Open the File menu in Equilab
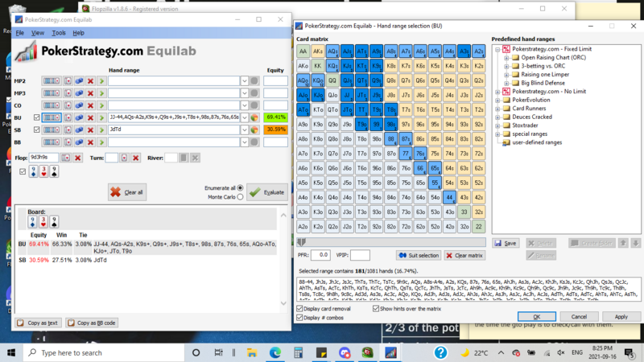The width and height of the screenshot is (644, 362). tap(19, 33)
